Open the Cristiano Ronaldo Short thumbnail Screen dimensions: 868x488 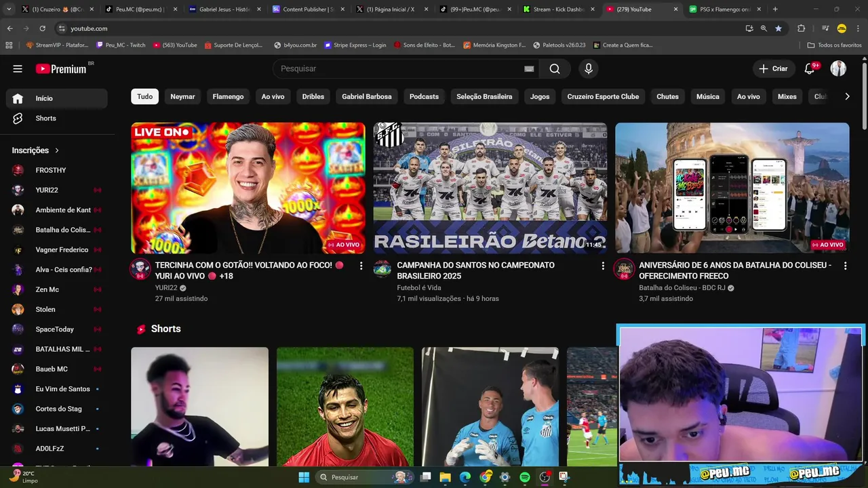(345, 407)
